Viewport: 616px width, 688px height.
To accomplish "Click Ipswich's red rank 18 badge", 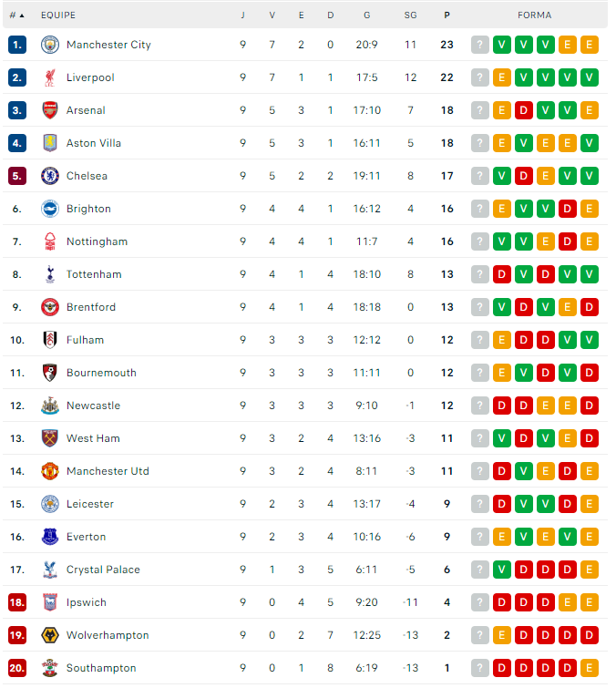I will pos(17,602).
